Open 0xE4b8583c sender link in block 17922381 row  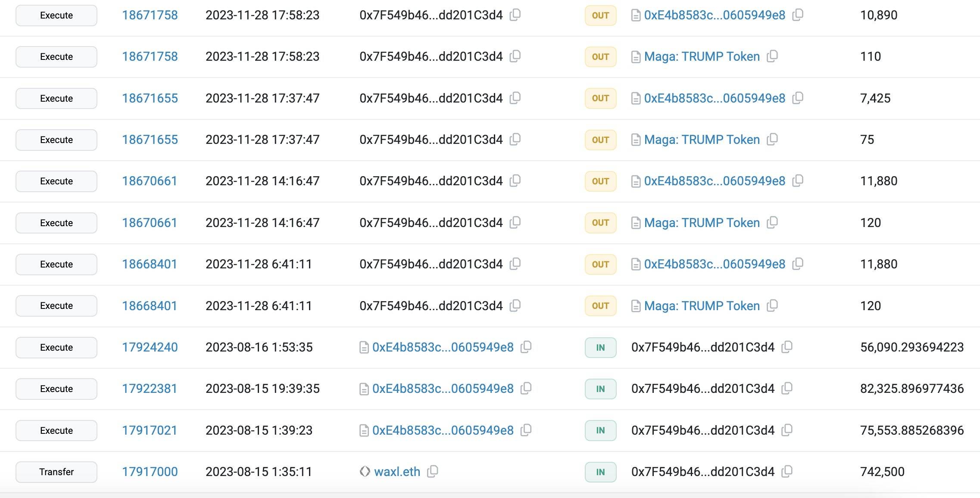pos(443,389)
